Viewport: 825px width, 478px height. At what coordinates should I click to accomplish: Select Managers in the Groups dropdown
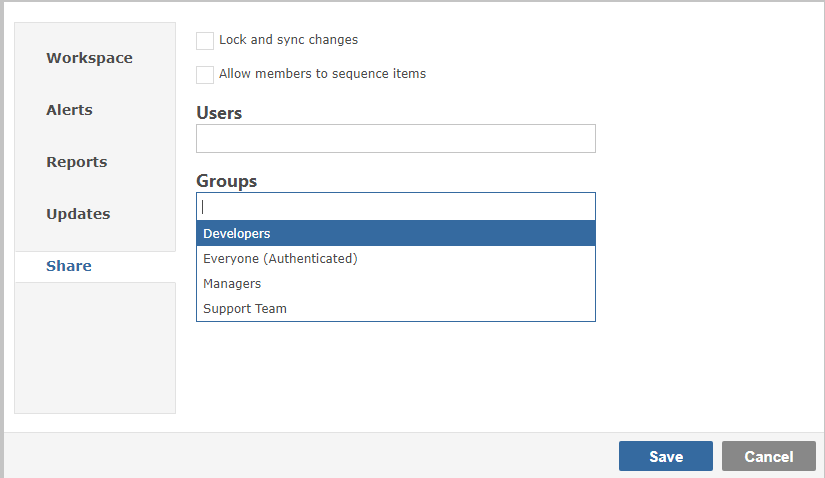(396, 284)
